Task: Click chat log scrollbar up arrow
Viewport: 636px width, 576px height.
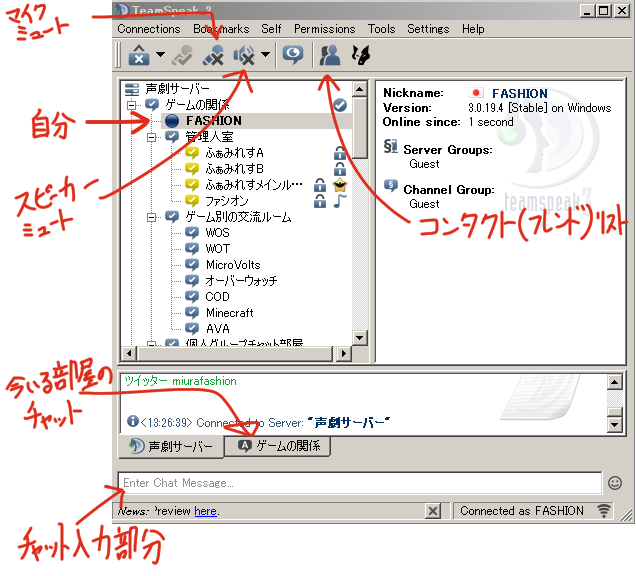Action: point(615,382)
